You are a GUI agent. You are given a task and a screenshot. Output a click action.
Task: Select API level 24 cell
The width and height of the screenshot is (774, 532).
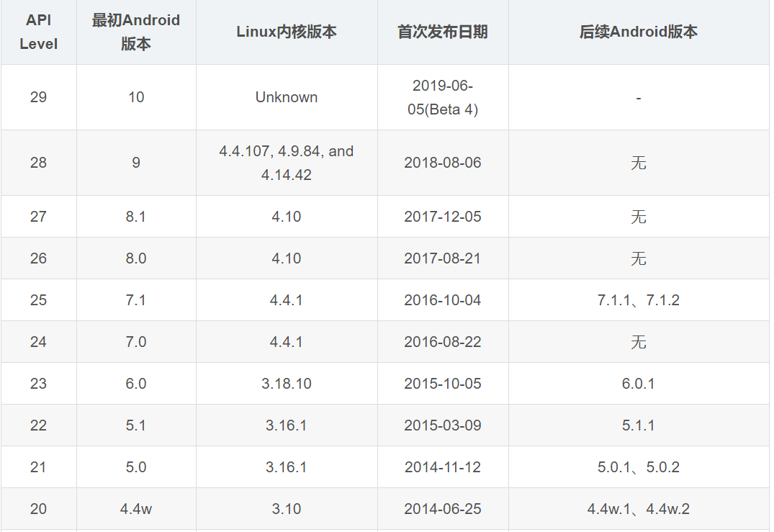pyautogui.click(x=38, y=342)
